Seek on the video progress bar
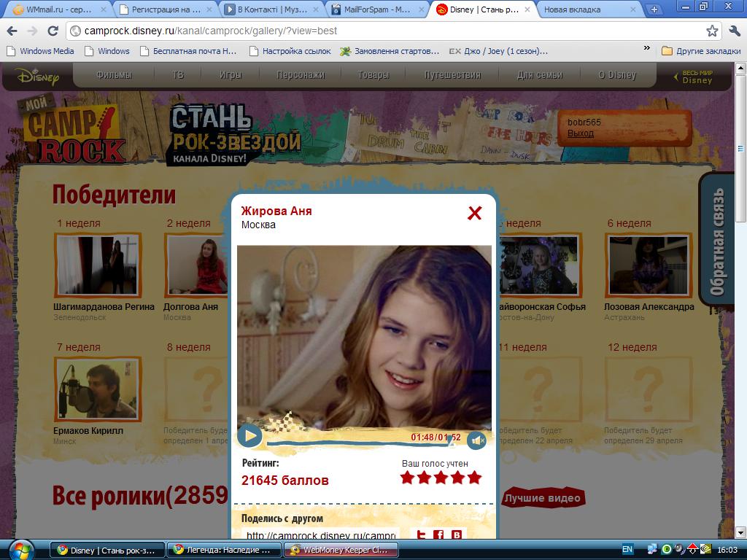The height and width of the screenshot is (560, 747). tap(360, 444)
